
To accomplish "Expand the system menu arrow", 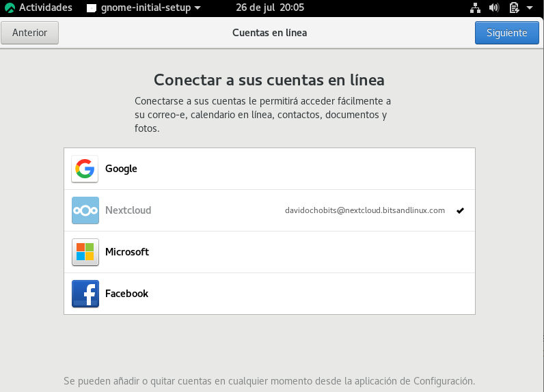I will tap(530, 8).
